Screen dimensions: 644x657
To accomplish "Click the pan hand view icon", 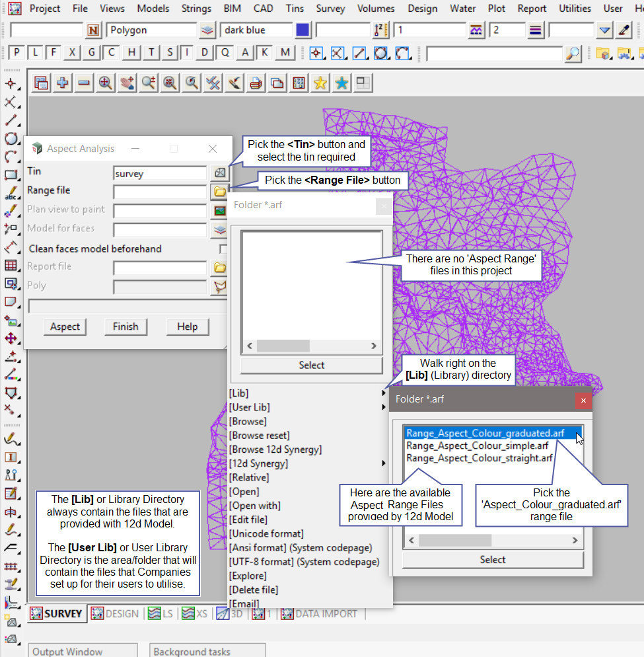I will click(127, 83).
